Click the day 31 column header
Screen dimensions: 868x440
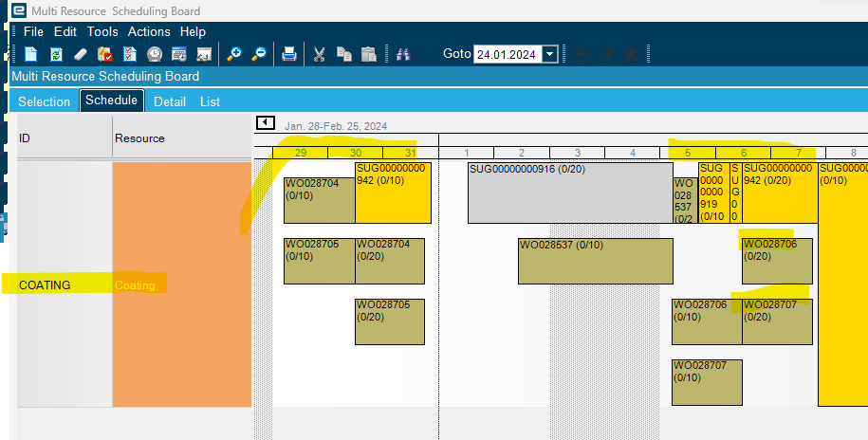[x=411, y=153]
